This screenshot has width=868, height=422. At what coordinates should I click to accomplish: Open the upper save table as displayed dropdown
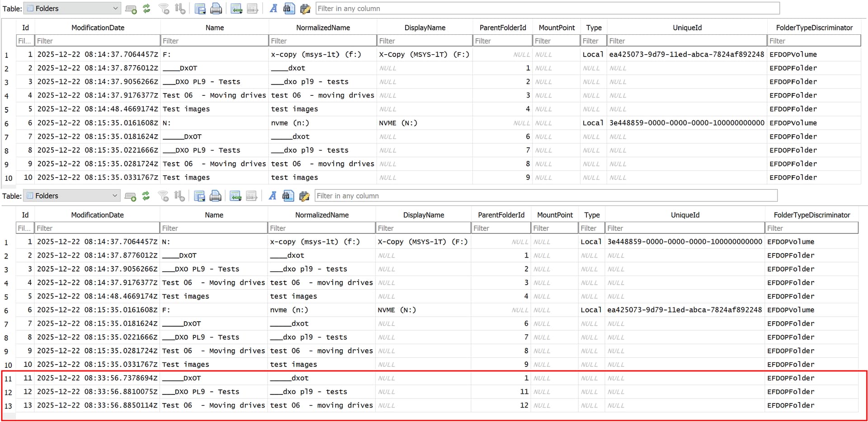[x=200, y=9]
